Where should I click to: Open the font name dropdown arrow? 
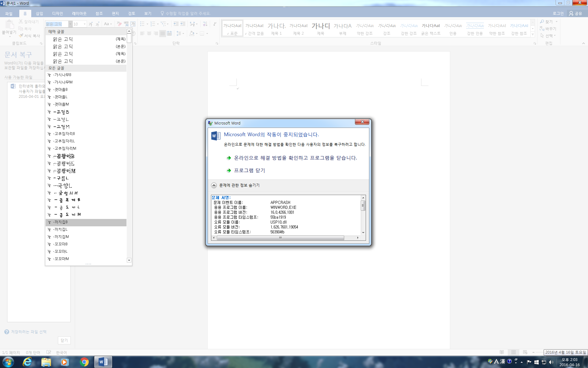pos(70,24)
